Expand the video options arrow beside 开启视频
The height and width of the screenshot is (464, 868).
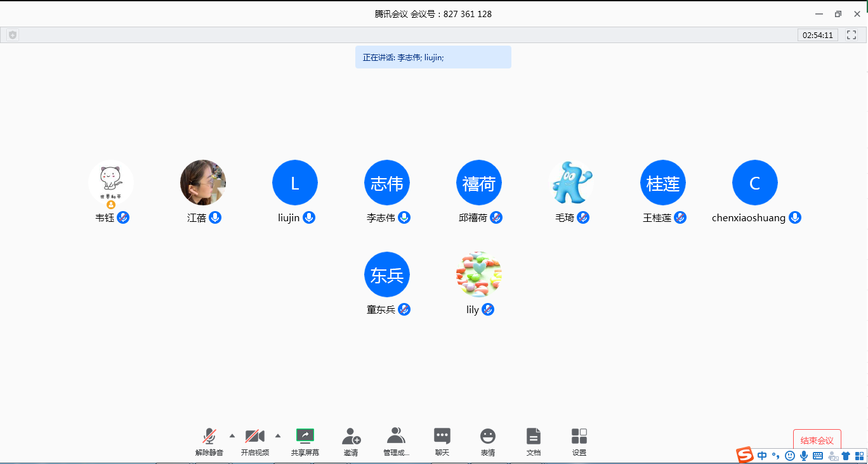click(278, 435)
